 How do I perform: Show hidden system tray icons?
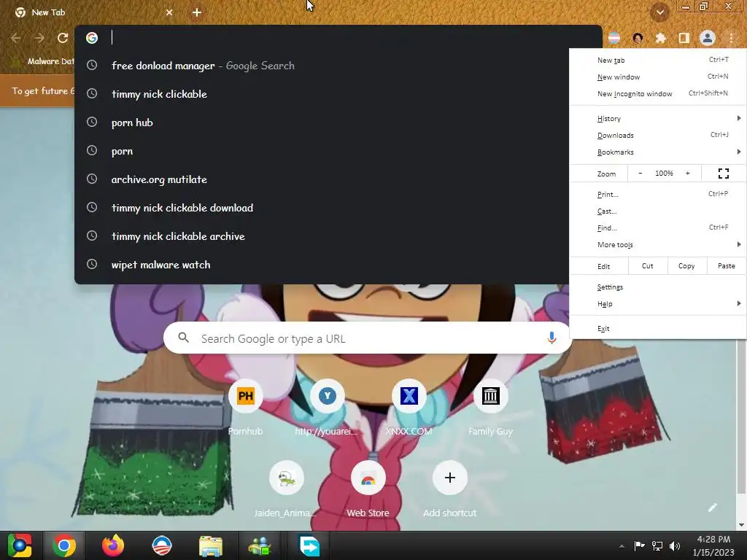click(622, 546)
